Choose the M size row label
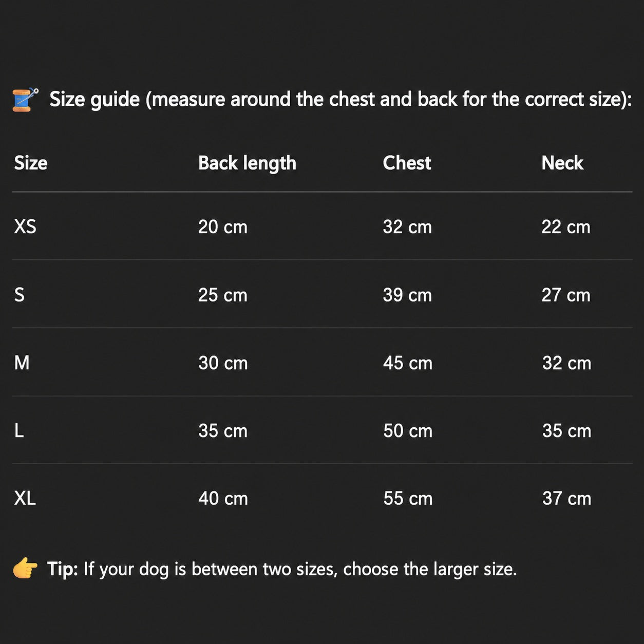Viewport: 644px width, 644px height. (22, 363)
